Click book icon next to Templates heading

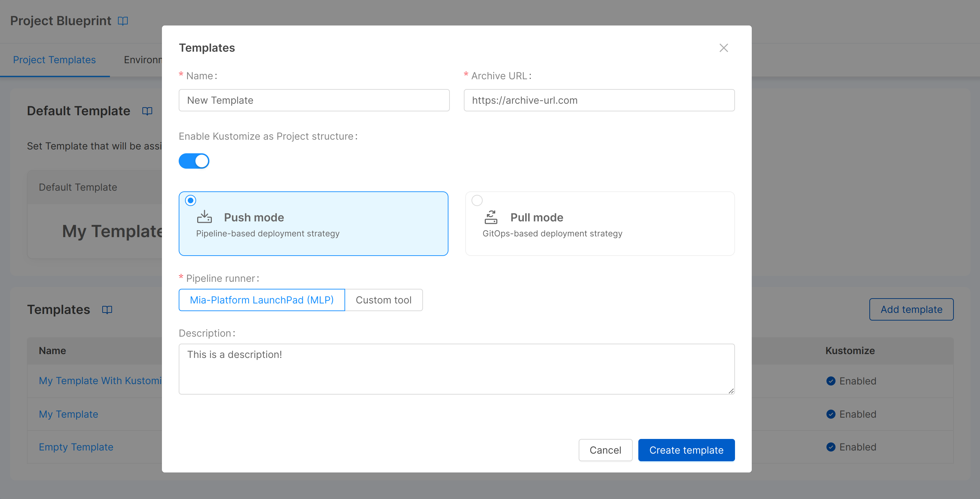tap(107, 310)
